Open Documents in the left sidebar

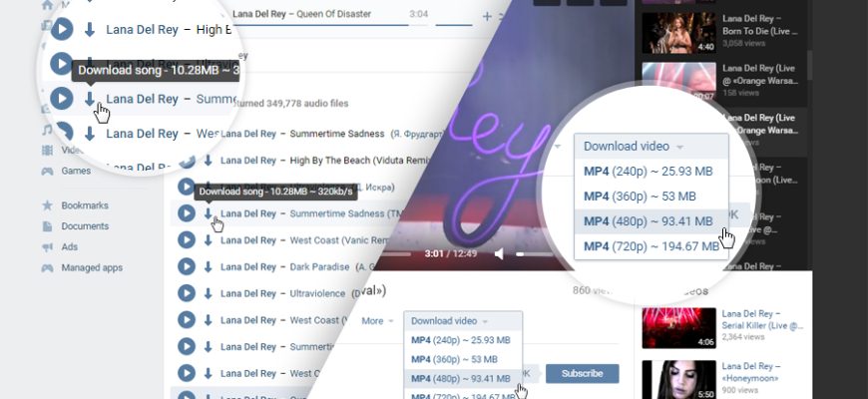pos(75,226)
